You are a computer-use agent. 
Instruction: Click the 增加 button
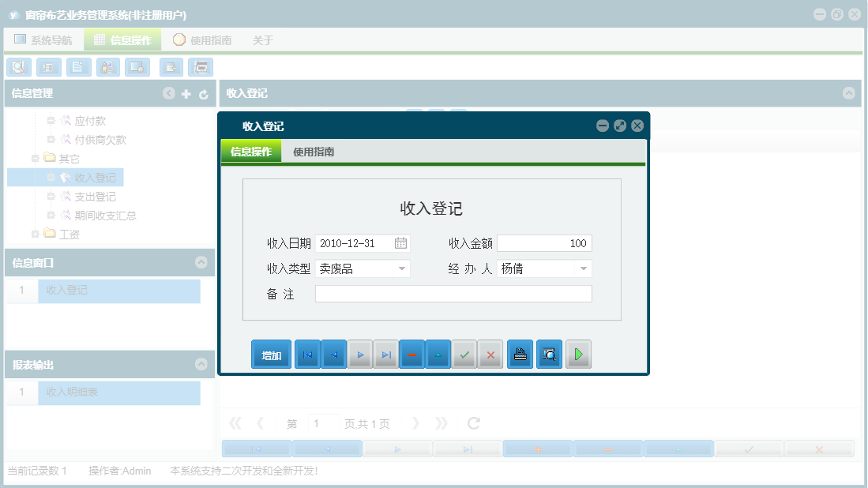coord(271,354)
